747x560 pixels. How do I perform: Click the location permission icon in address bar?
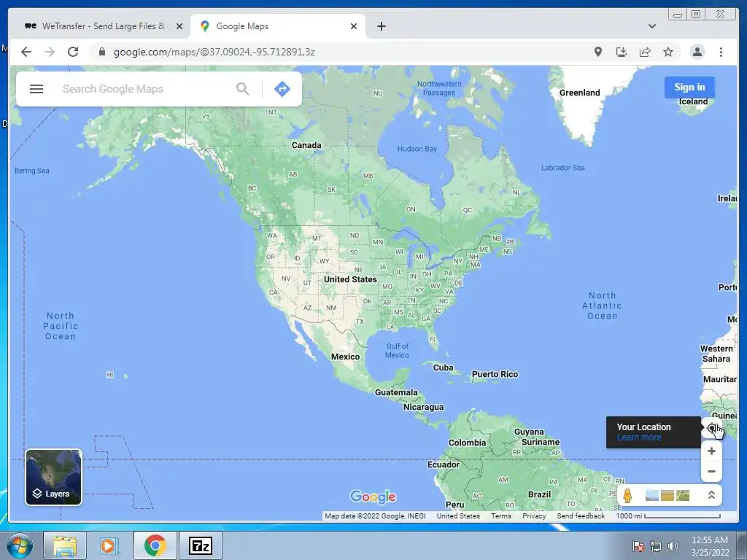(598, 52)
